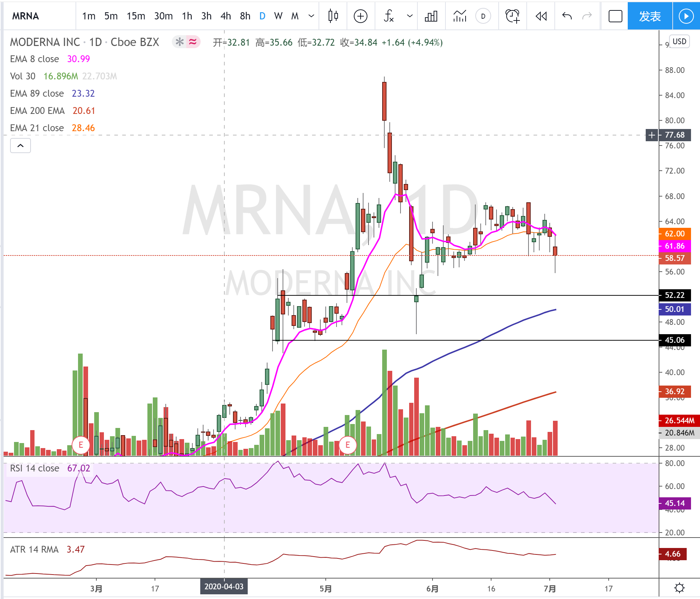Image resolution: width=700 pixels, height=599 pixels.
Task: Expand the timeframe interval dropdown chevron
Action: tap(311, 16)
